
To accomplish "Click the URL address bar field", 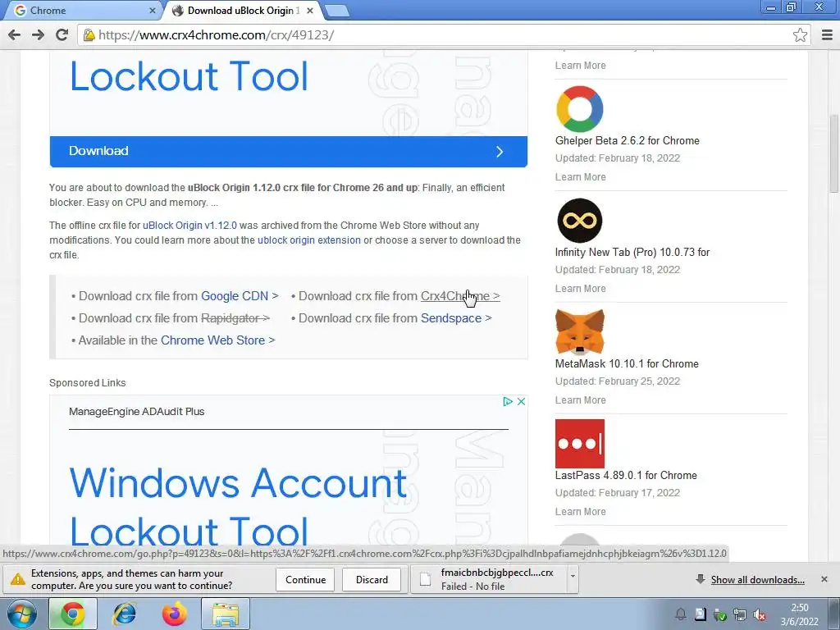I will [x=444, y=34].
